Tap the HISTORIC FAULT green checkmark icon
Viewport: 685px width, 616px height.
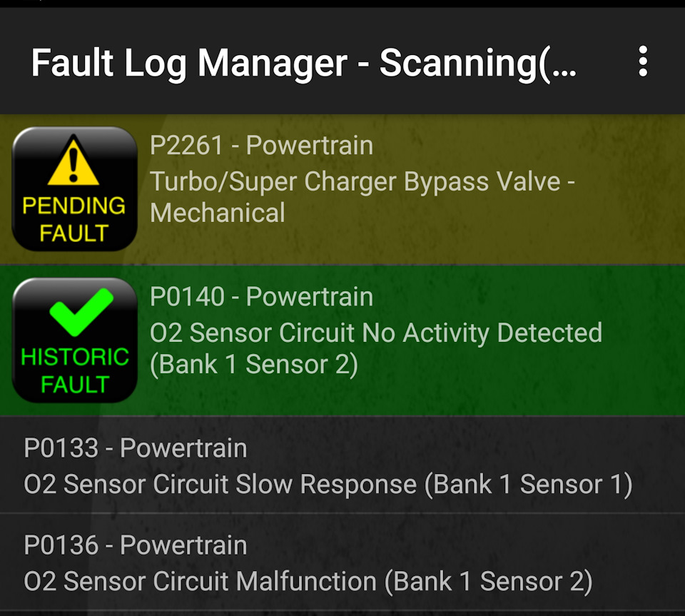click(74, 340)
